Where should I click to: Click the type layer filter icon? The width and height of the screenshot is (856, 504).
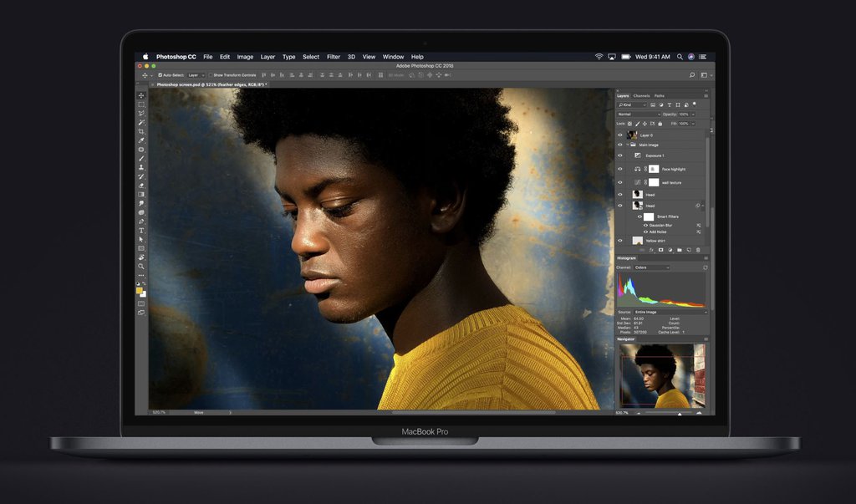click(x=670, y=104)
